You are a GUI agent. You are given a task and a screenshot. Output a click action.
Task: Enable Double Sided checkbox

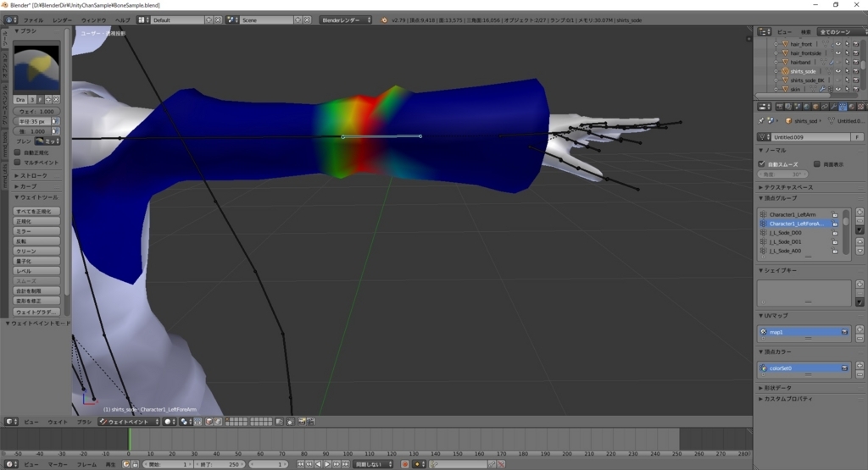(816, 163)
